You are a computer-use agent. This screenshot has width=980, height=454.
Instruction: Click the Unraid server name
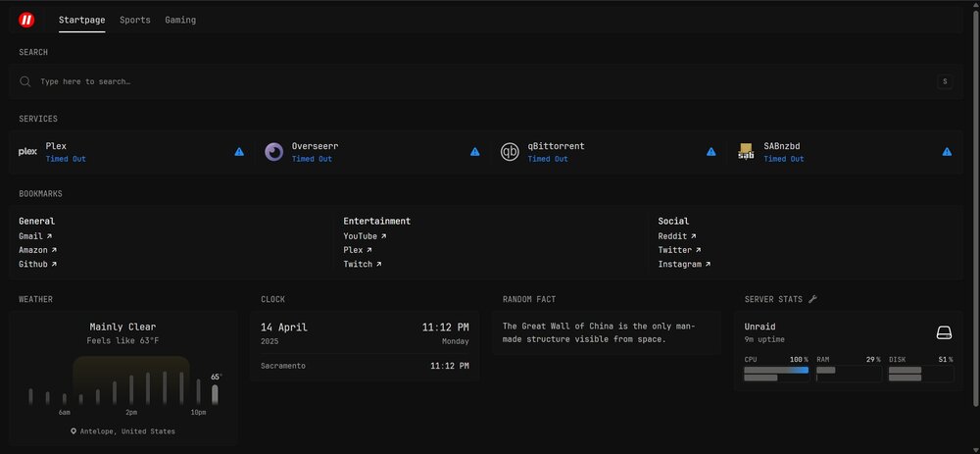point(760,328)
